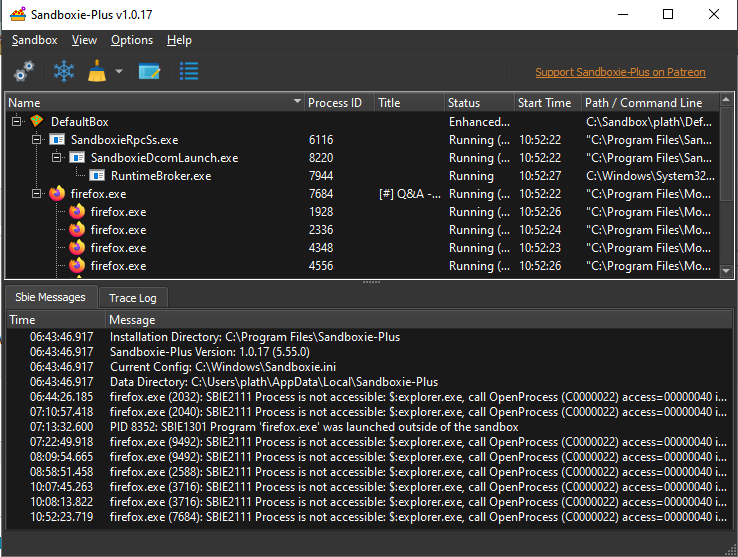Screen dimensions: 738x557
Task: Click the snowflake pause icon in toolbar
Action: (64, 71)
